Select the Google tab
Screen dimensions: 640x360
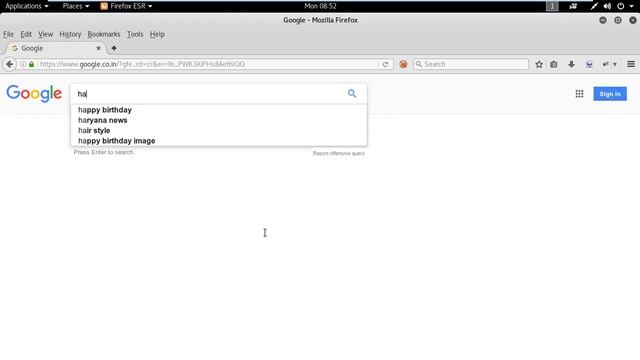(55, 48)
